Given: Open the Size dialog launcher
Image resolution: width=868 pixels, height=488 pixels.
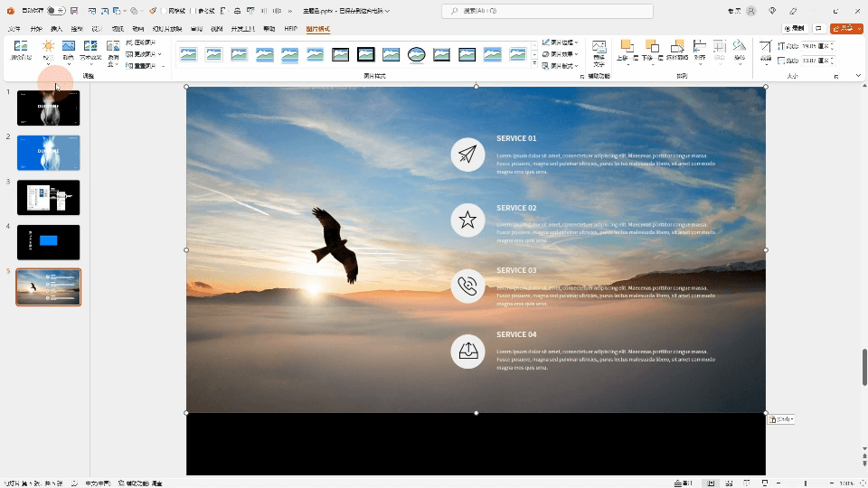Looking at the screenshot, I should point(835,76).
